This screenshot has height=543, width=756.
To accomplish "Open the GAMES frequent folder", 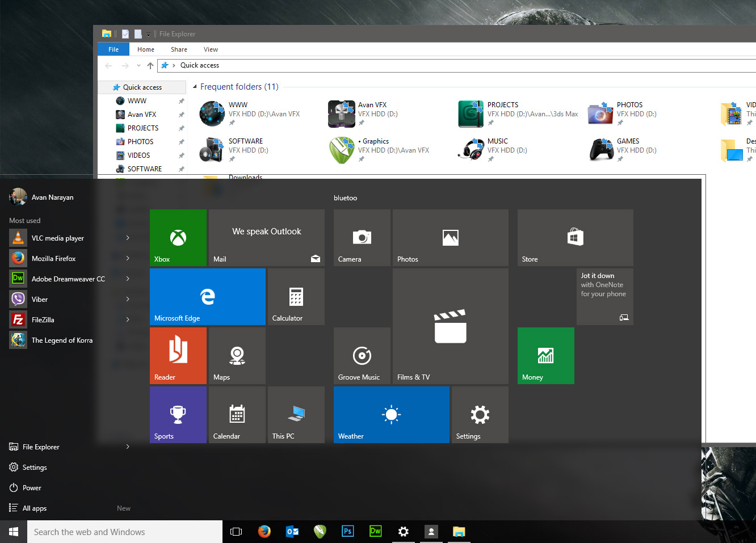I will (623, 150).
